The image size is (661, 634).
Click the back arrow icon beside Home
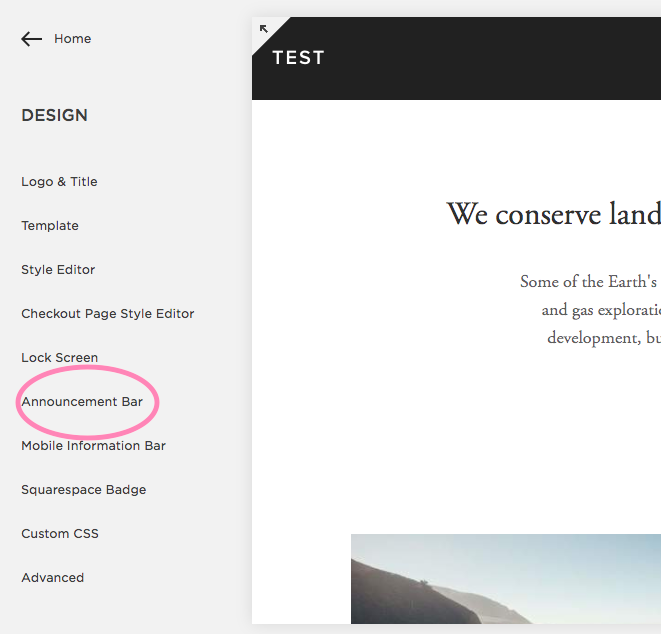point(32,39)
